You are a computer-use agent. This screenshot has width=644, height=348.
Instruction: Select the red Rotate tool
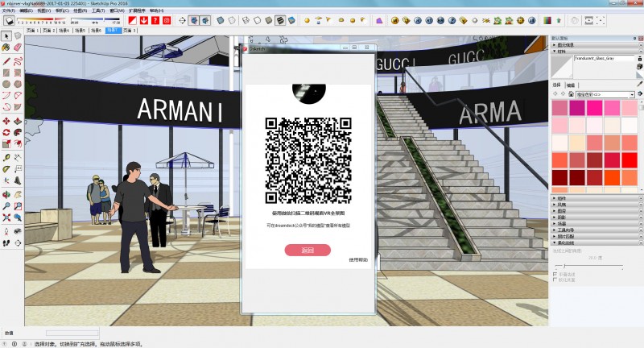tap(6, 132)
